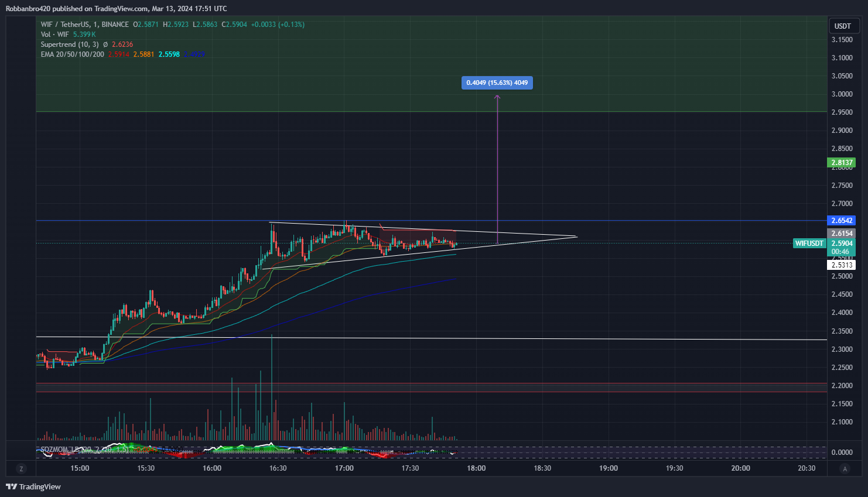Click the white 2.5313 price label
Image resolution: width=868 pixels, height=497 pixels.
(x=842, y=265)
